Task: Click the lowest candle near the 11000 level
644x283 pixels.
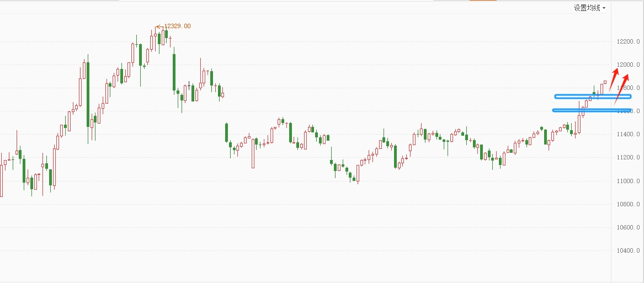Action: pyautogui.click(x=358, y=173)
